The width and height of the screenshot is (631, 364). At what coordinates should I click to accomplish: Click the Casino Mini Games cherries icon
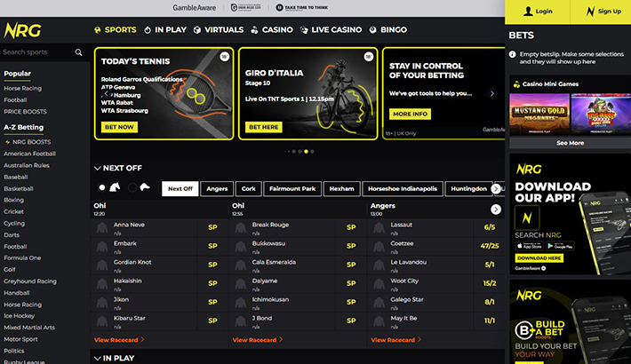(516, 84)
